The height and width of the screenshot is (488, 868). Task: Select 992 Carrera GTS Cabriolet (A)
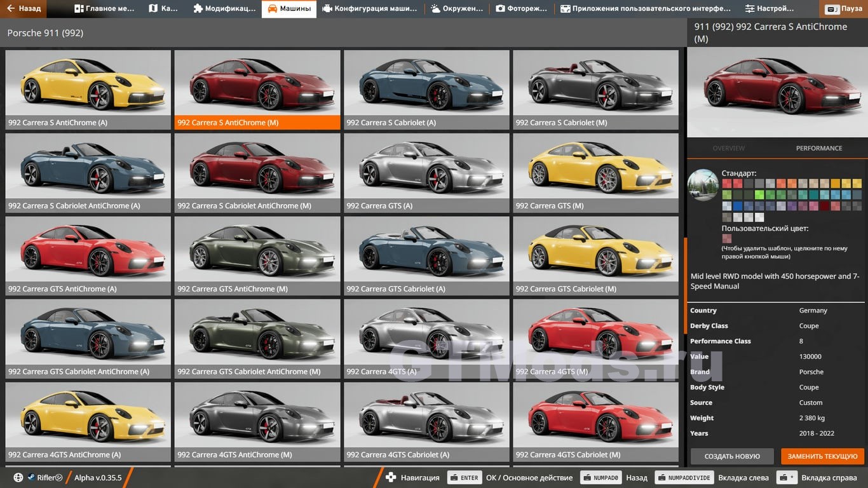pos(426,256)
